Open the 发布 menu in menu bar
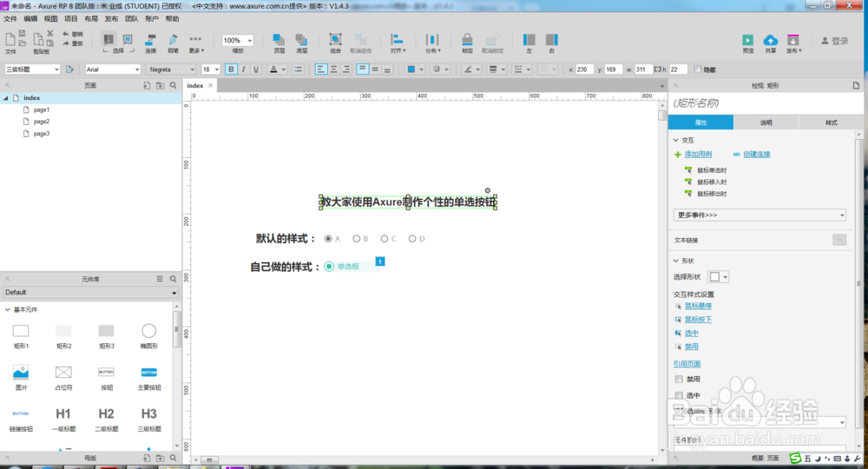Viewport: 868px width, 469px height. [x=111, y=19]
